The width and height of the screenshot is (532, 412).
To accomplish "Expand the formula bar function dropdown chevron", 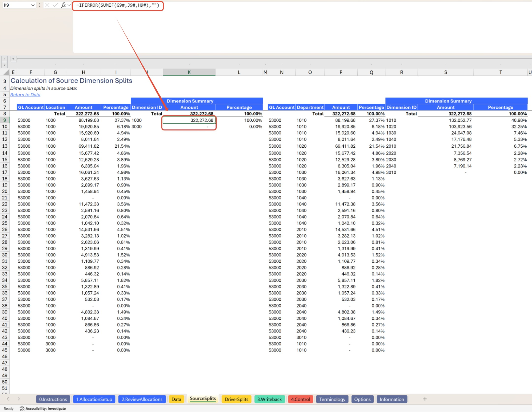I will [69, 5].
